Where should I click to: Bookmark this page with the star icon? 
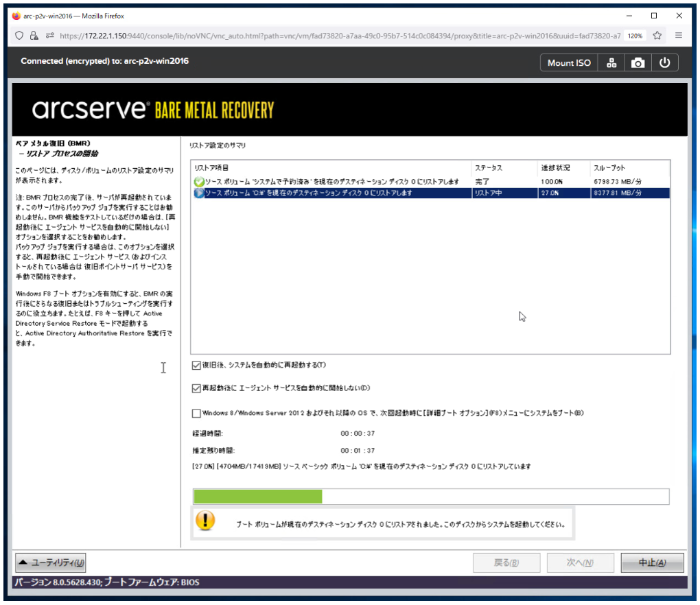point(657,36)
